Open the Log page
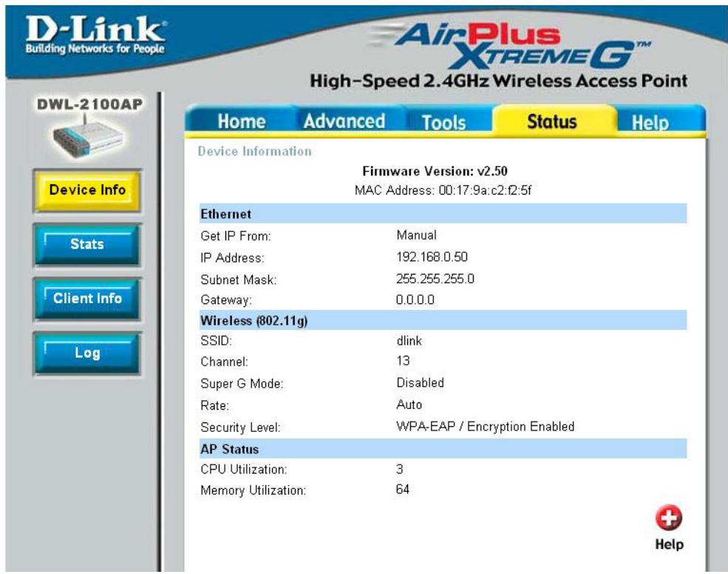 tap(87, 353)
